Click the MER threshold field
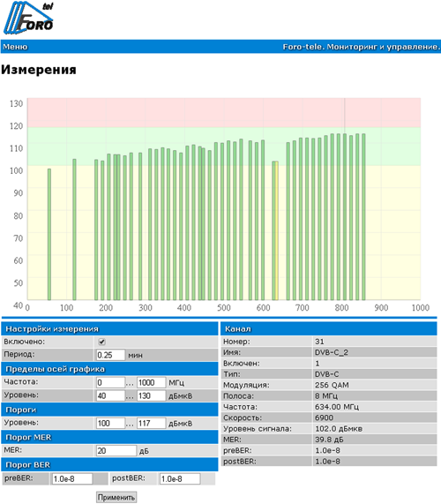 point(116,451)
